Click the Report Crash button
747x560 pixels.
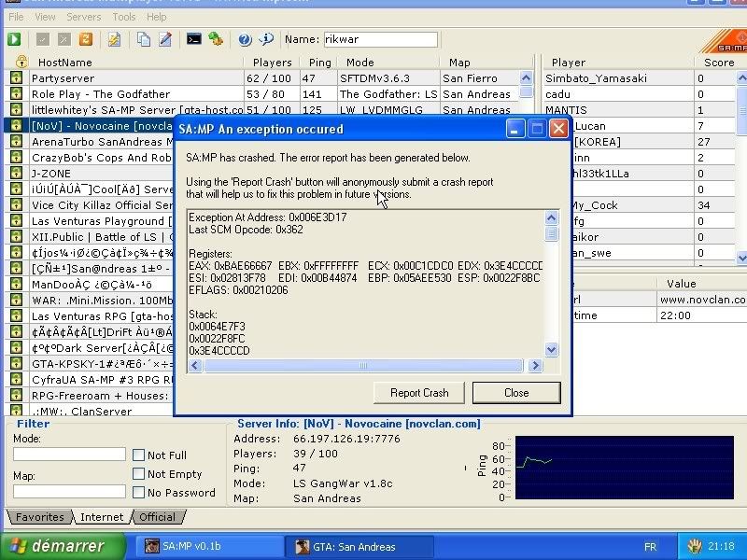coord(419,393)
